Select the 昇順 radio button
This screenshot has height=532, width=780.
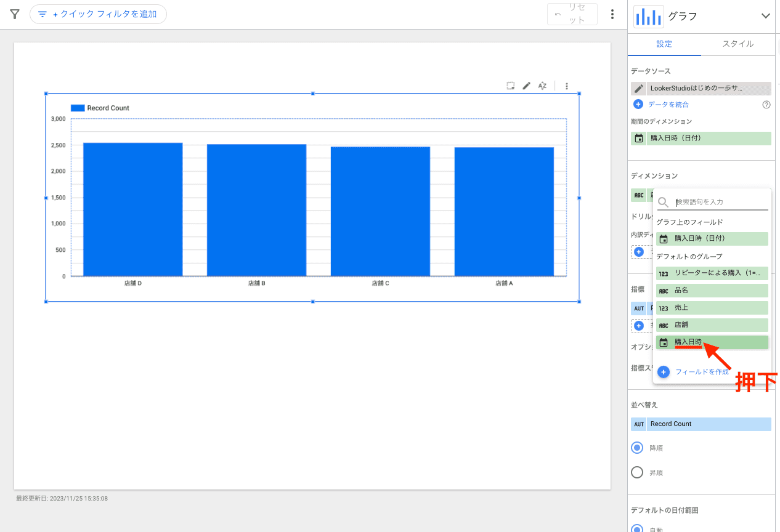click(x=638, y=473)
